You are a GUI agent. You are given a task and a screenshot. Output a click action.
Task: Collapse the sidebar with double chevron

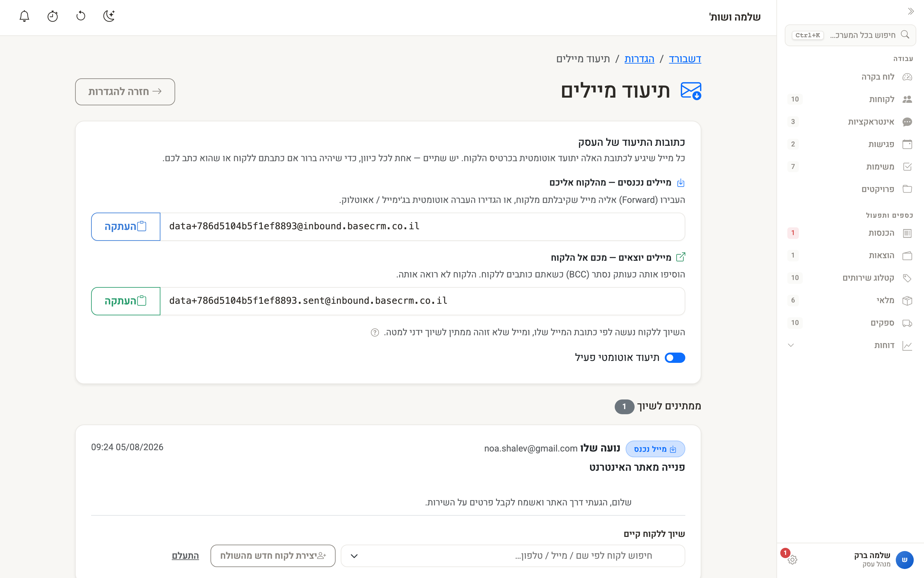[911, 12]
